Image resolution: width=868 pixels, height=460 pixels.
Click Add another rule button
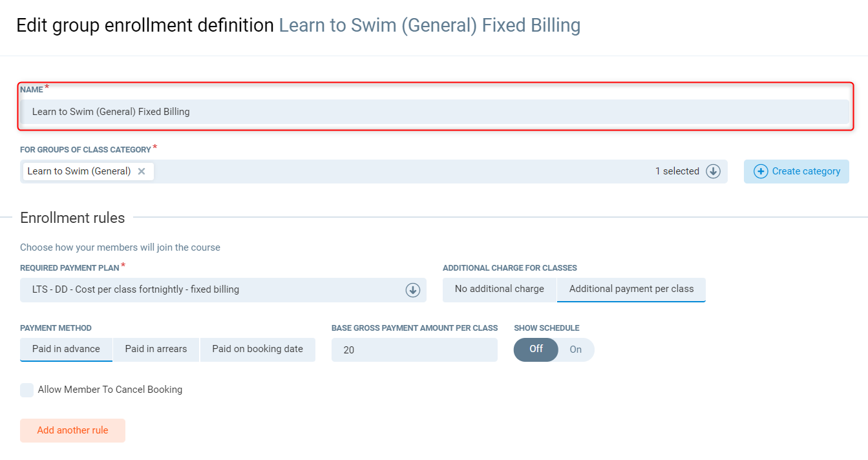pos(72,430)
